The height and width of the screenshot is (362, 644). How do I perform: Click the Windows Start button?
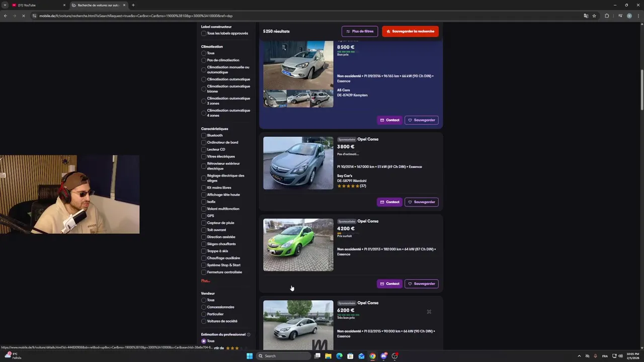point(250,356)
